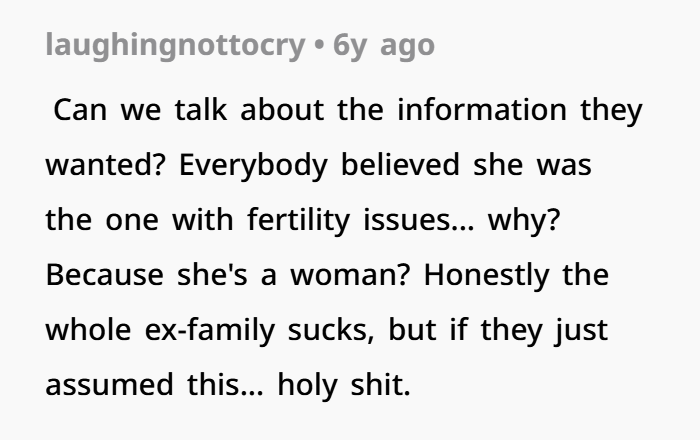This screenshot has width=700, height=440.
Task: Click the word 'whole' in the comment
Action: [85, 329]
